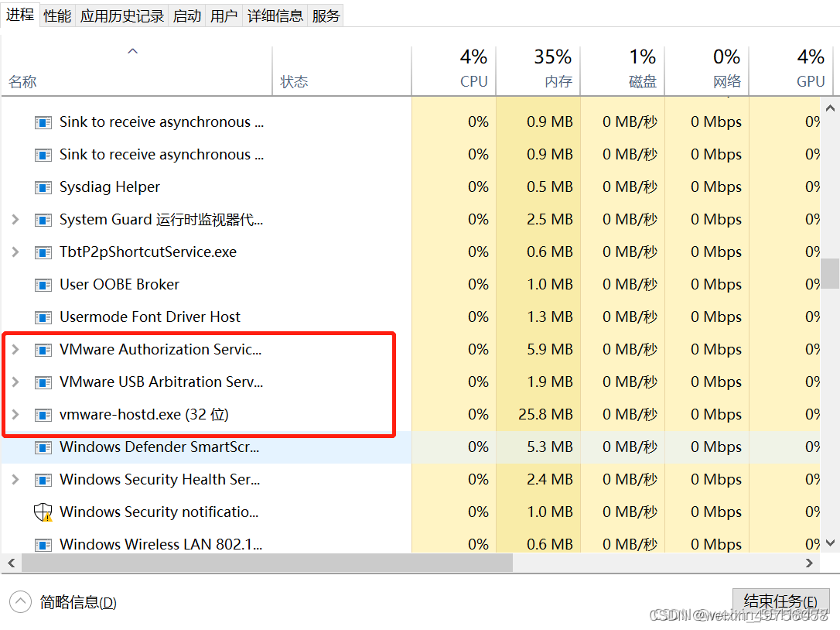Open the 应用历史记录 tab
The height and width of the screenshot is (630, 840).
coord(122,16)
